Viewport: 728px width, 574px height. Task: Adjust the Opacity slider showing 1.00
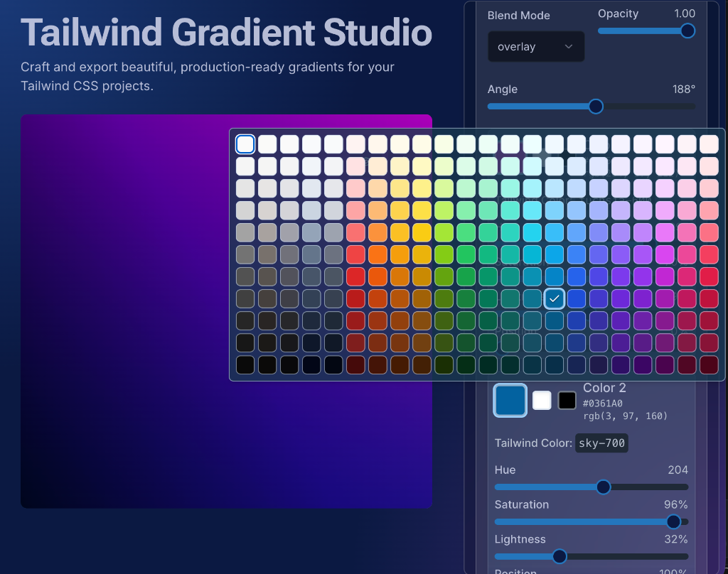pyautogui.click(x=687, y=31)
